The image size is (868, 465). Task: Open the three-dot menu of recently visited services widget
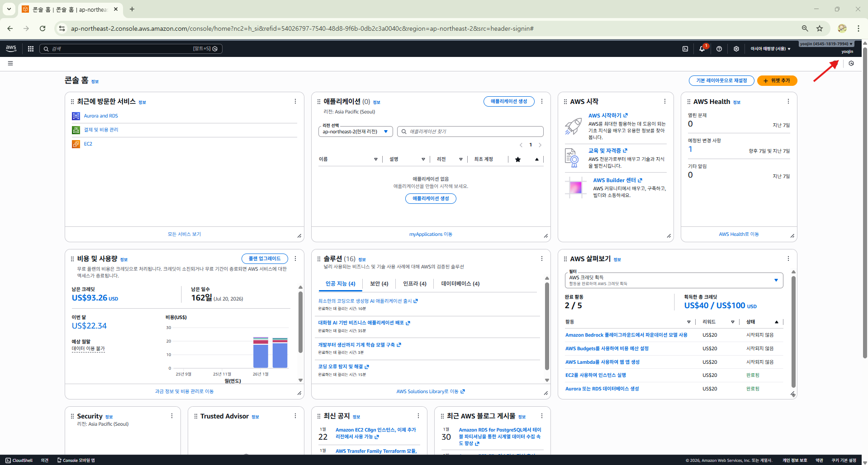(295, 101)
